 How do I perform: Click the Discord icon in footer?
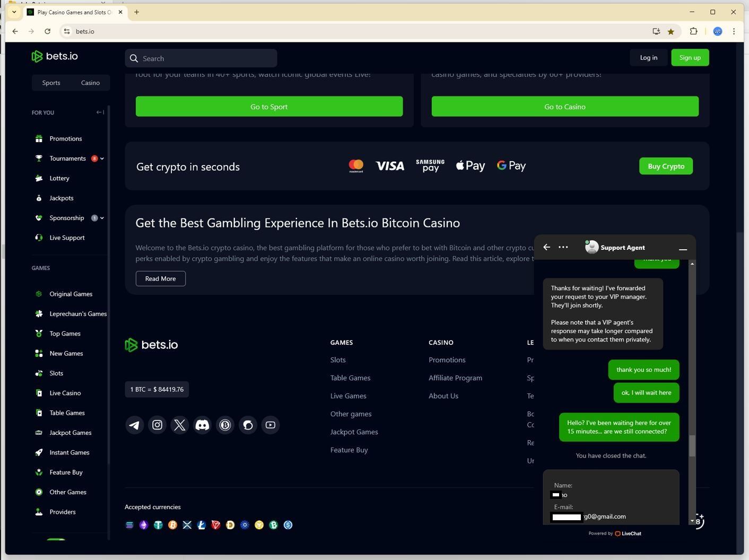[202, 425]
